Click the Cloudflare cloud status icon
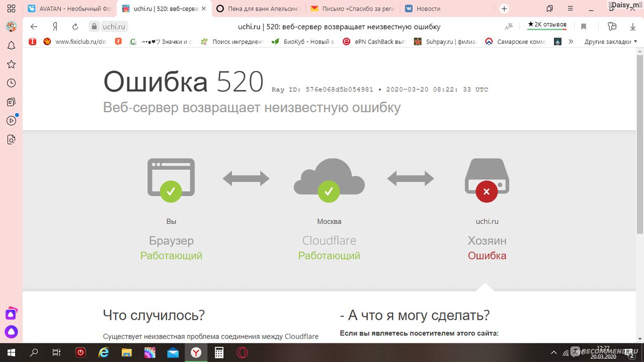This screenshot has width=644, height=362. point(329,180)
